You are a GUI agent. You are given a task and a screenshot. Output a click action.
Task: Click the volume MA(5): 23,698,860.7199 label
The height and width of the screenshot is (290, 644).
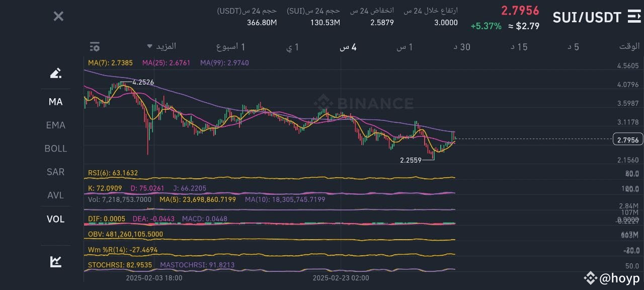[198, 199]
